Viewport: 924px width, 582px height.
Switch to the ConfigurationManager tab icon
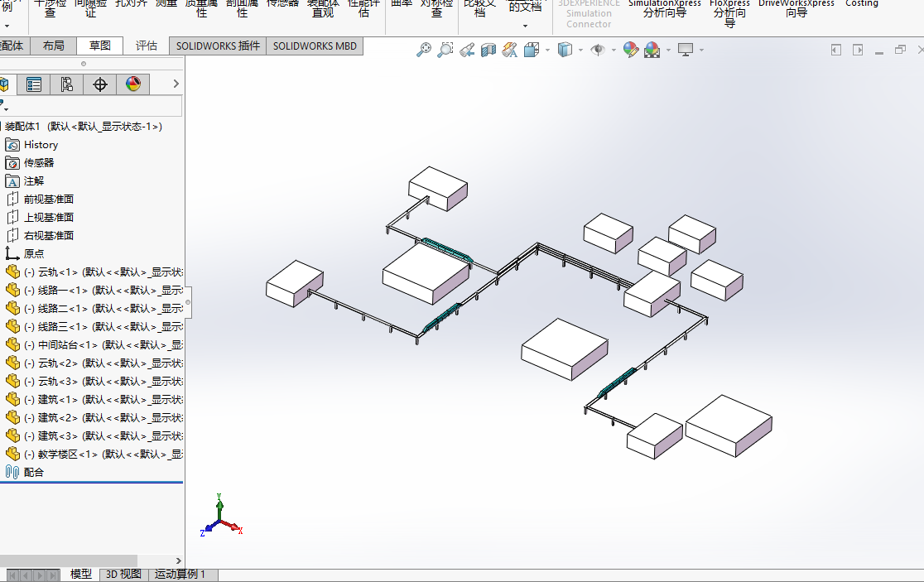click(66, 84)
